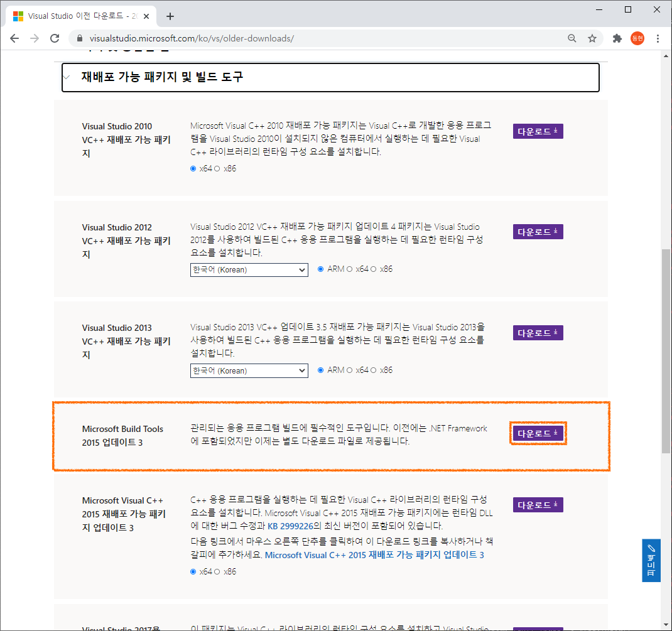Image resolution: width=672 pixels, height=631 pixels.
Task: Click the Microsoft Build Tools 2015 업데이트 3 title
Action: 122,436
